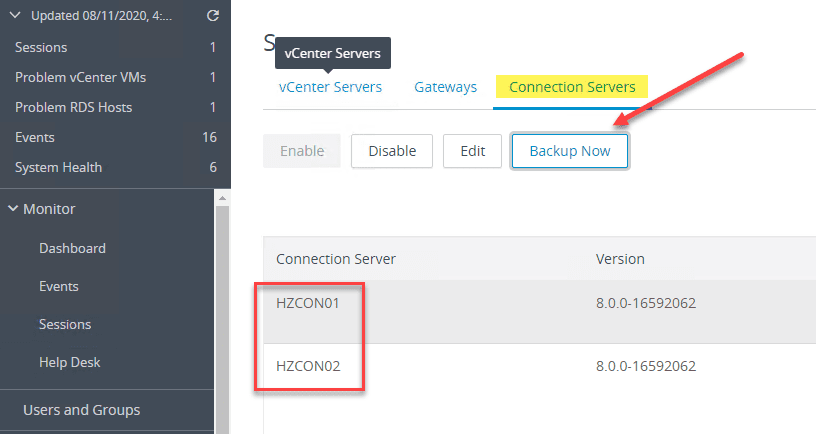Viewport: 816px width, 434px height.
Task: Click count 6 beside System Health
Action: tap(213, 168)
